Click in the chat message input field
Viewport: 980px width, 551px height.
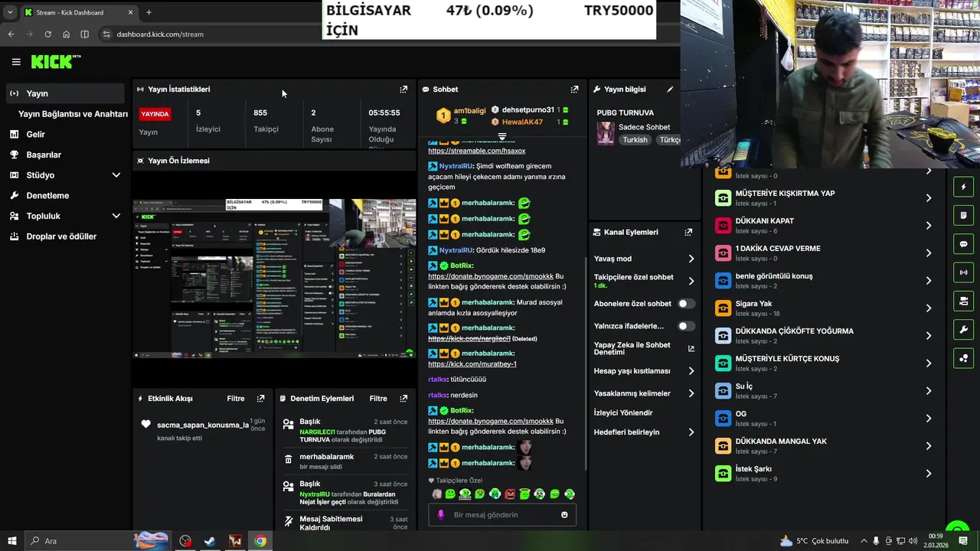point(502,515)
